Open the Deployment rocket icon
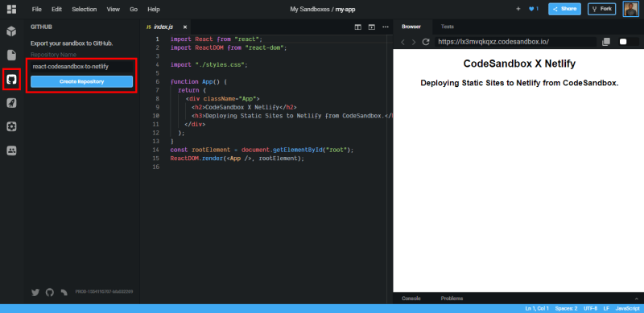 tap(11, 103)
